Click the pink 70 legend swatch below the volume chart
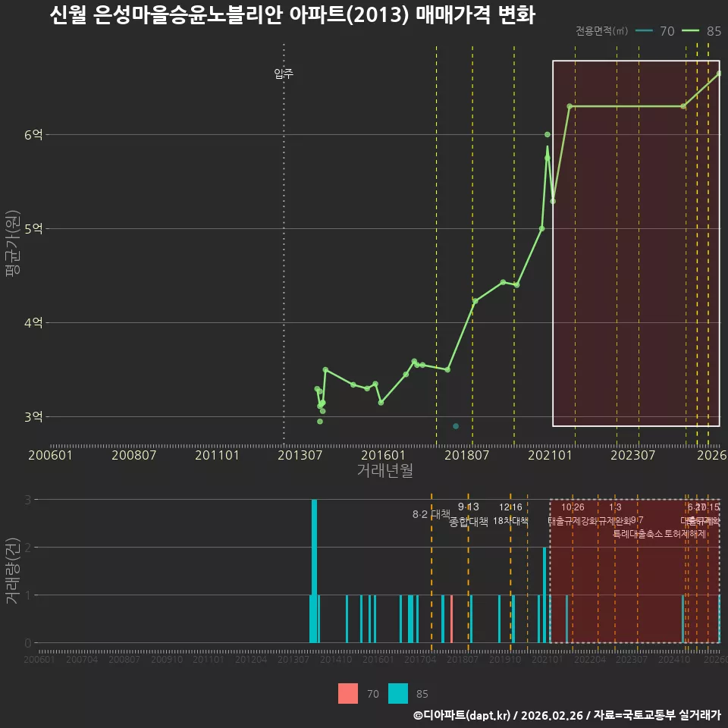Viewport: 728px width, 728px height. click(348, 693)
